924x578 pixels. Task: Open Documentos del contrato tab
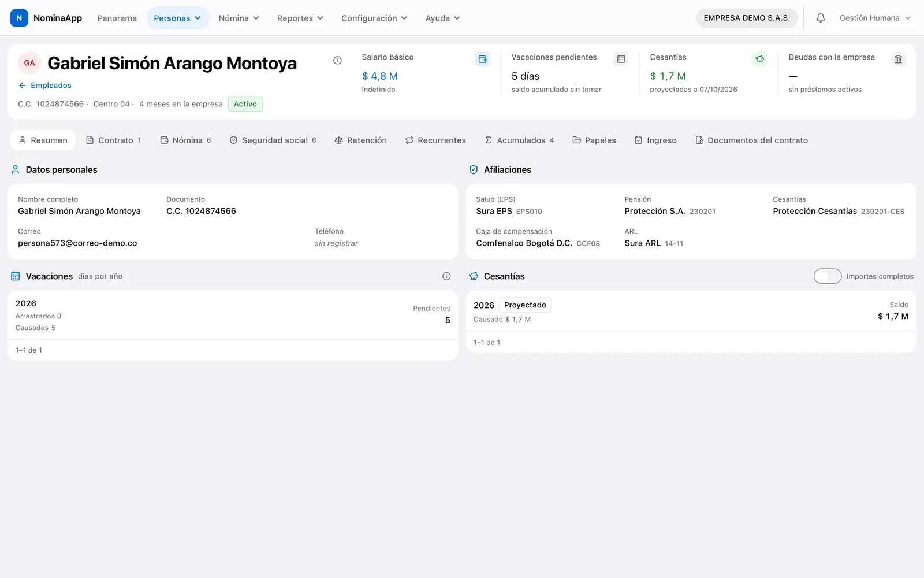click(751, 140)
